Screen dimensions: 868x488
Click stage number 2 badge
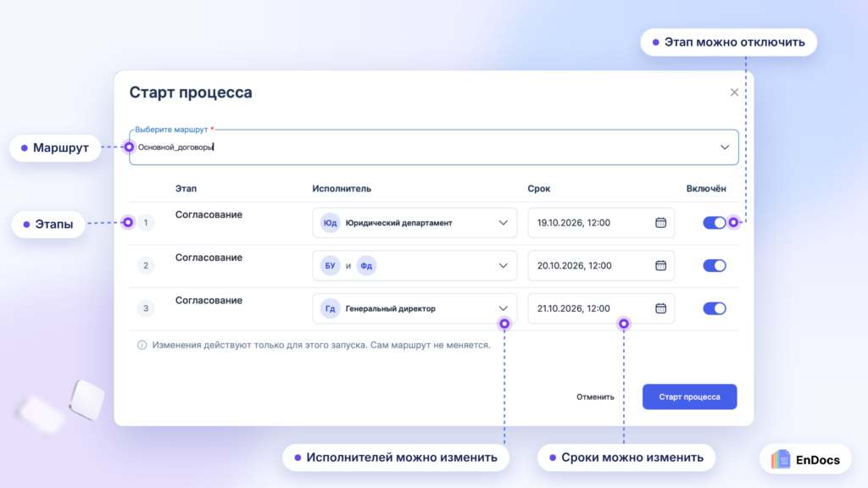(146, 265)
